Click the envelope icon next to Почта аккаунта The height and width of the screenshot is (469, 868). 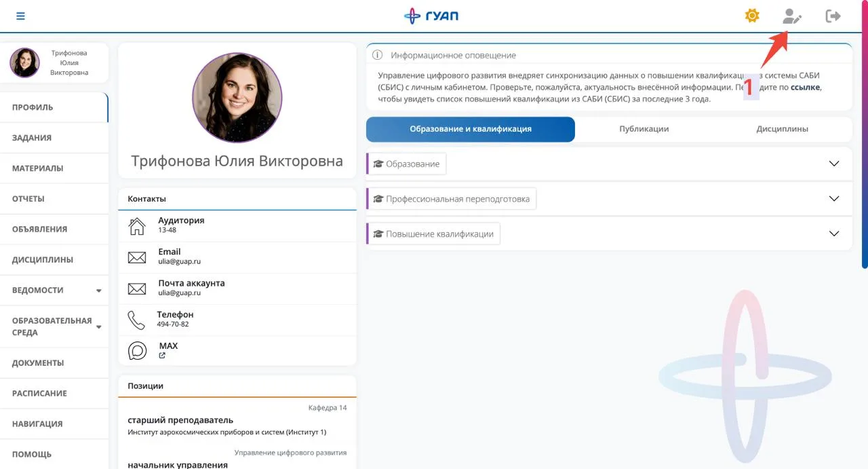tap(137, 288)
